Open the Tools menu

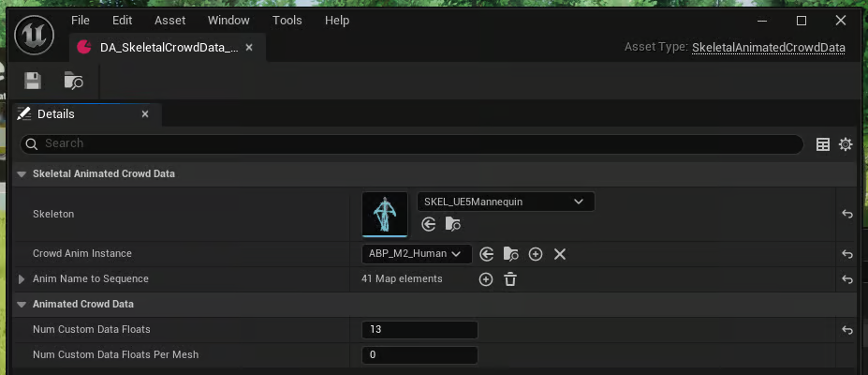point(287,20)
